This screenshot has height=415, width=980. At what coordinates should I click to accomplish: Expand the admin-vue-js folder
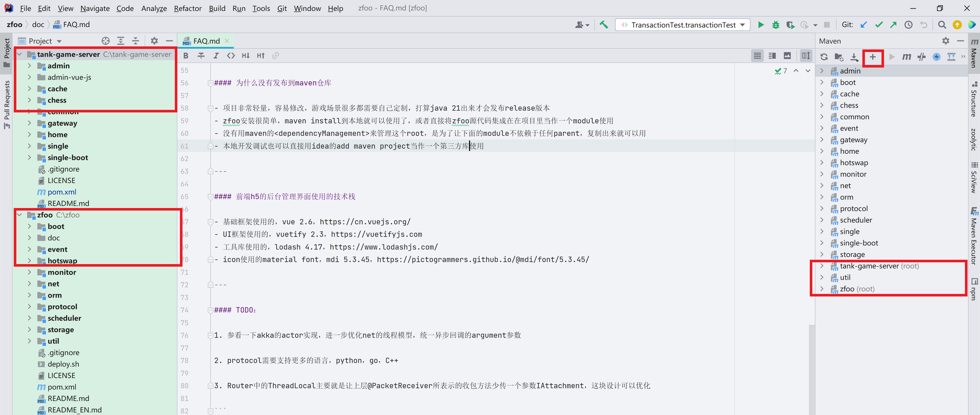click(x=29, y=77)
